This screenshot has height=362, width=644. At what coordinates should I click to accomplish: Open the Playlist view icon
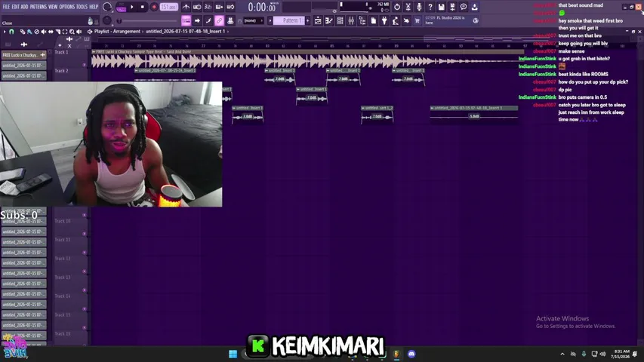click(318, 20)
